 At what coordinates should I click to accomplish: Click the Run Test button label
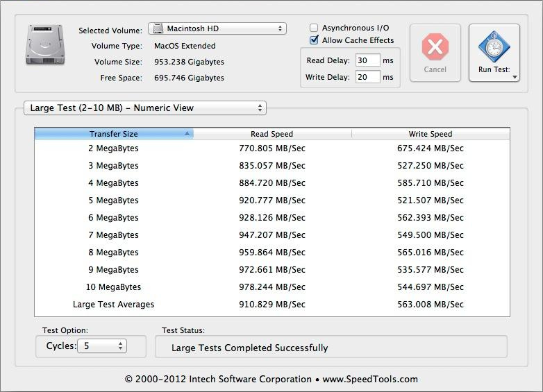(x=494, y=69)
